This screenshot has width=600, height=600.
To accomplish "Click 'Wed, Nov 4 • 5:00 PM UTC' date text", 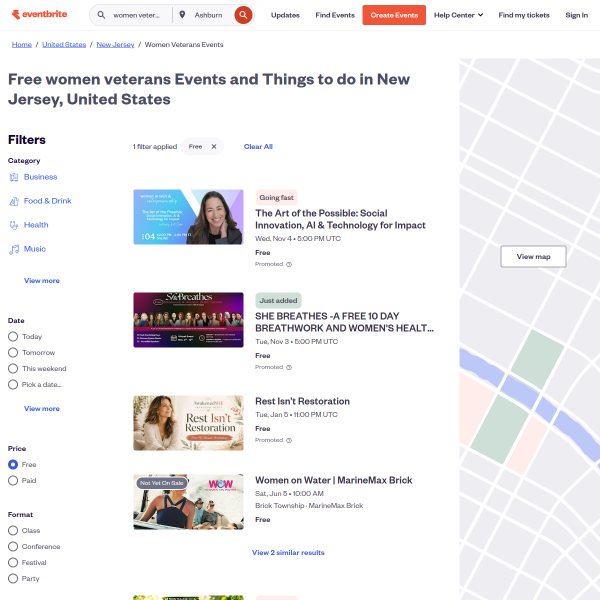I will (x=298, y=239).
